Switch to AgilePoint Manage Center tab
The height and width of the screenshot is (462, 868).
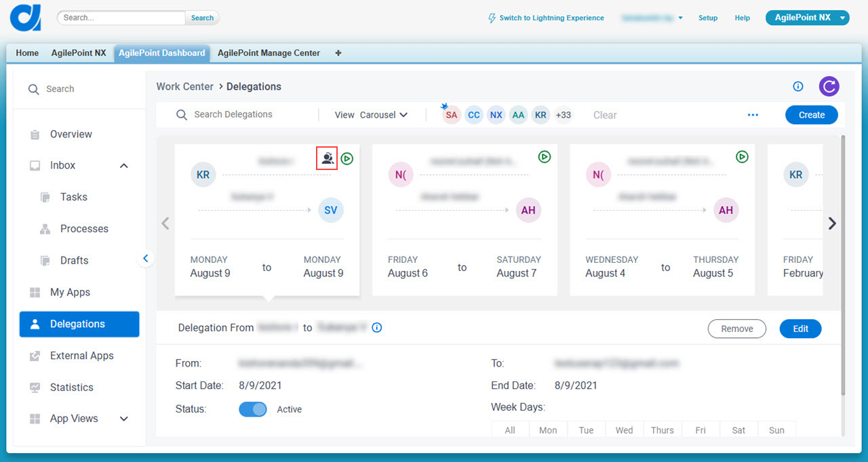(269, 53)
